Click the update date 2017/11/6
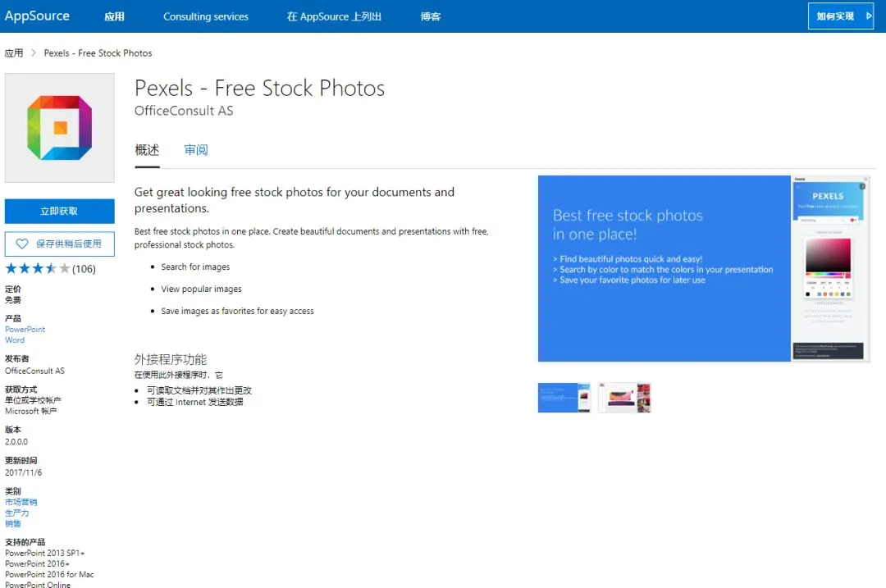The width and height of the screenshot is (886, 588). click(23, 472)
